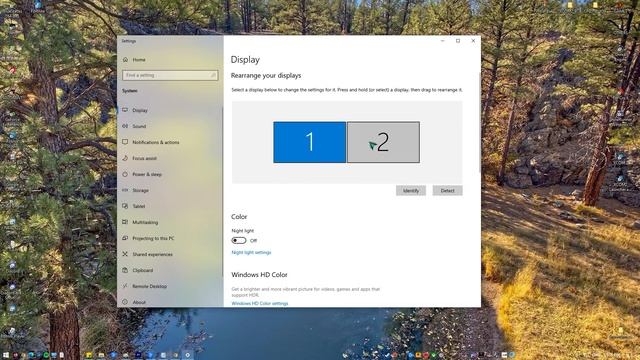Click the settings page vertical scrollbar
Viewport: 640px width, 360px height.
click(480, 122)
